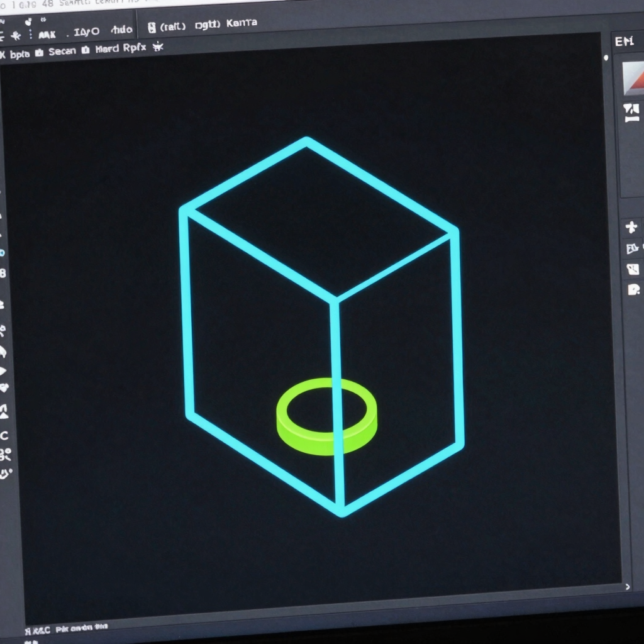Click the "AAK" label in the top toolbar
Viewport: 644px width, 644px height.
[47, 35]
